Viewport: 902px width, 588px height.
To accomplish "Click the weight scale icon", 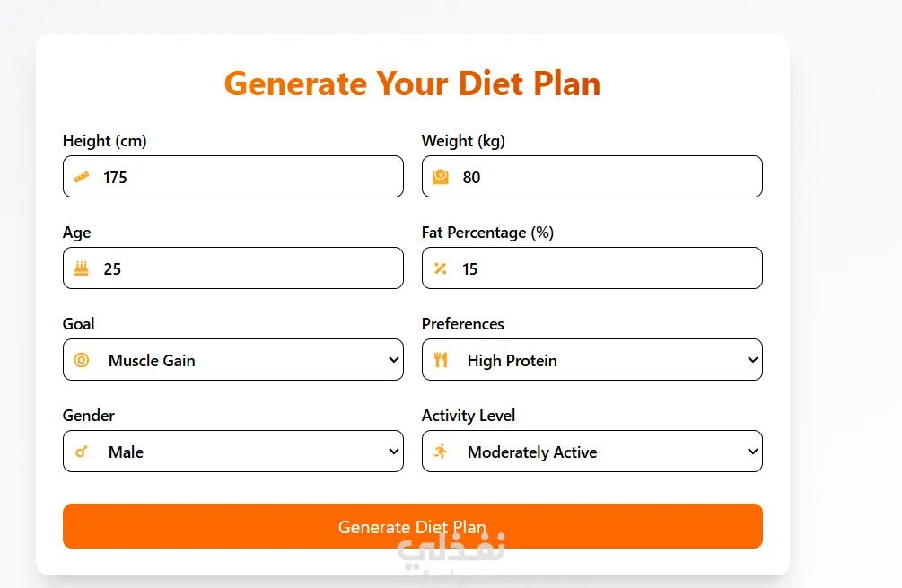I will coord(441,177).
